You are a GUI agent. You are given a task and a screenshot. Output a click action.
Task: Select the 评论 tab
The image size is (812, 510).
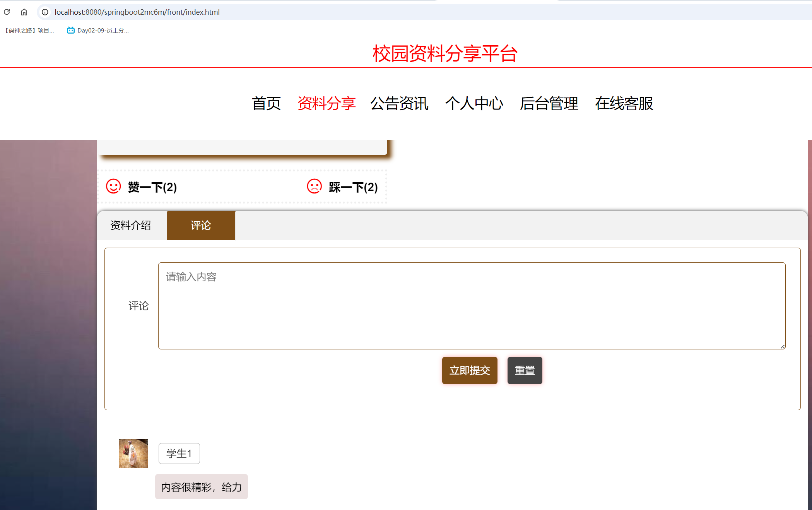[201, 225]
